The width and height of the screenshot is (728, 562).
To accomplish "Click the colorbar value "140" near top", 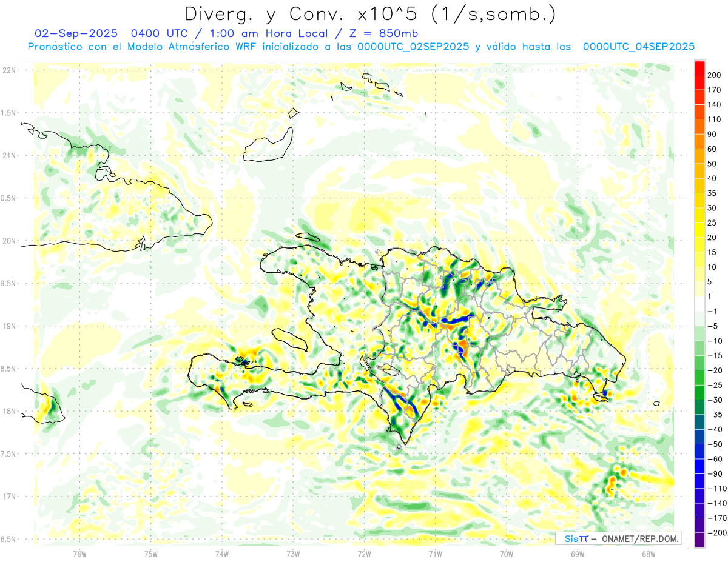I will coord(715,105).
